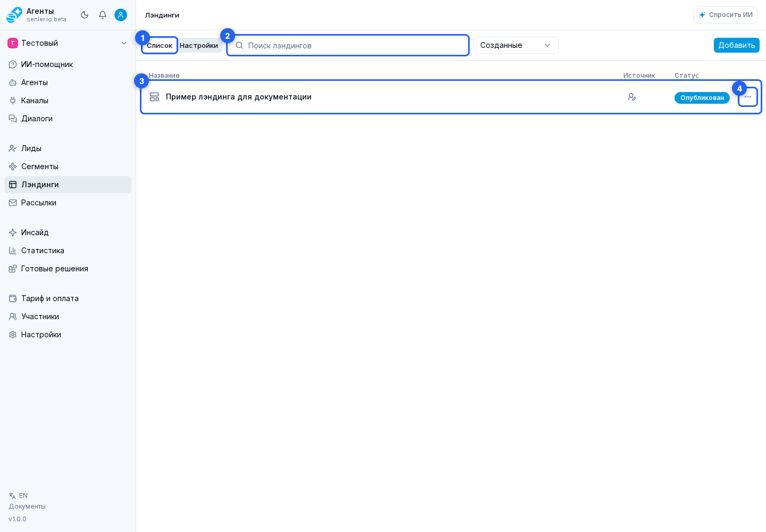The image size is (766, 532).
Task: Go to Агенты section
Action: (68, 82)
